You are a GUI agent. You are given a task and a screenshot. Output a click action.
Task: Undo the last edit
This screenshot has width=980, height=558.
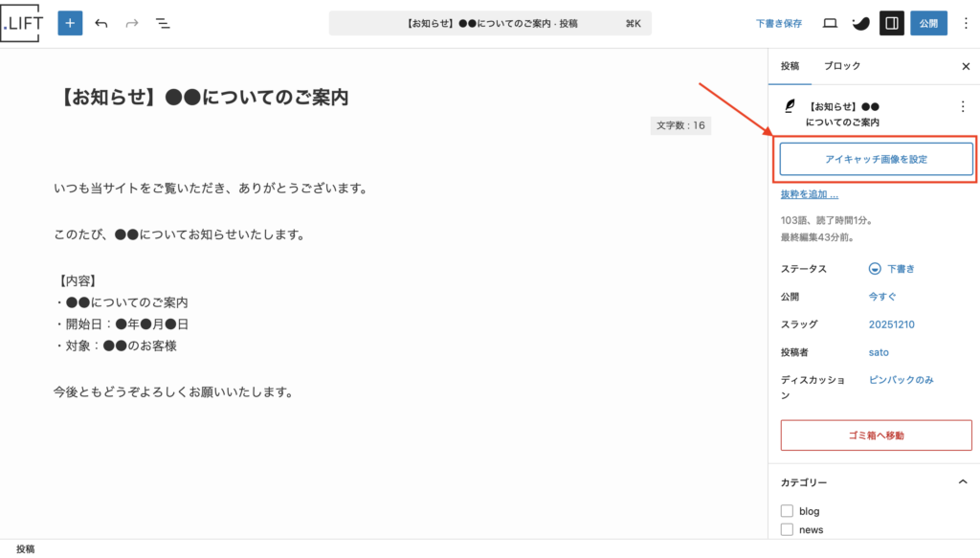point(101,23)
